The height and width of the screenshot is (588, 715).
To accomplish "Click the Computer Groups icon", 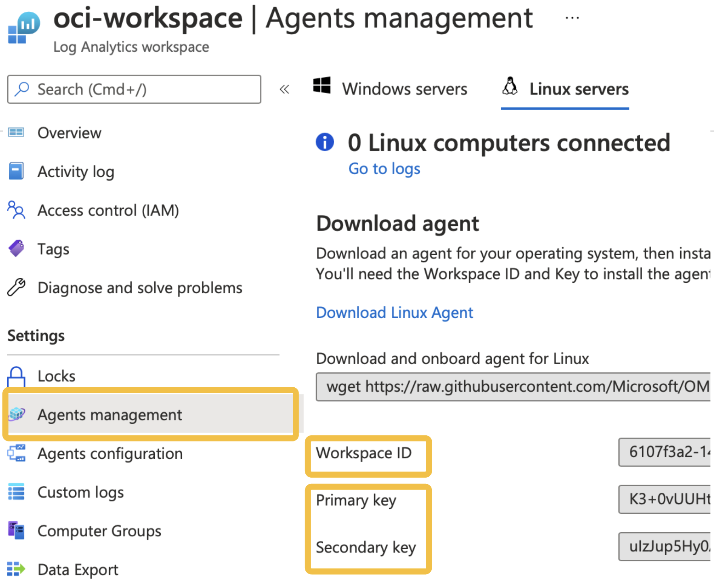I will click(15, 531).
